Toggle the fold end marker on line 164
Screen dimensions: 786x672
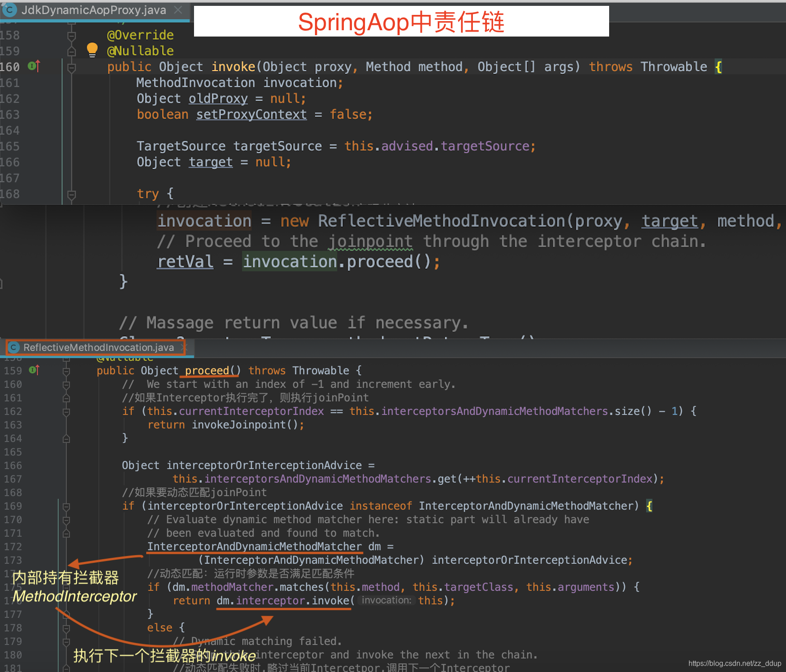66,439
